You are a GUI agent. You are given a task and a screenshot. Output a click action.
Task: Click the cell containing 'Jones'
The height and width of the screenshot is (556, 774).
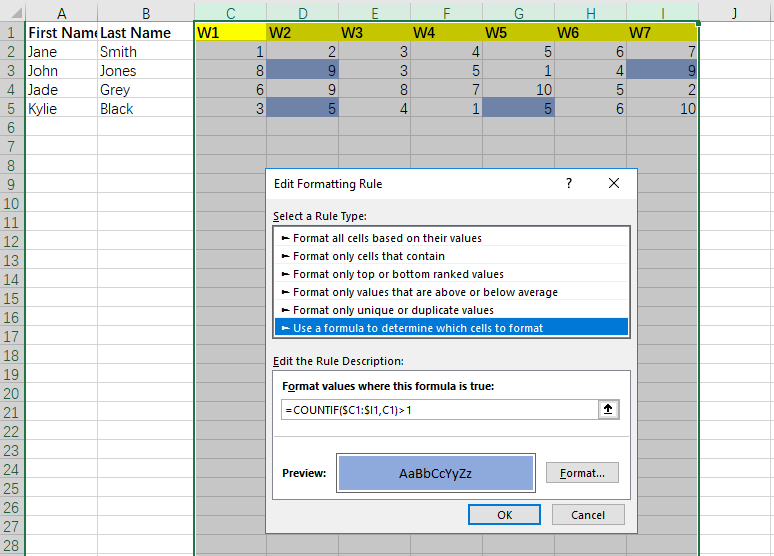[146, 71]
